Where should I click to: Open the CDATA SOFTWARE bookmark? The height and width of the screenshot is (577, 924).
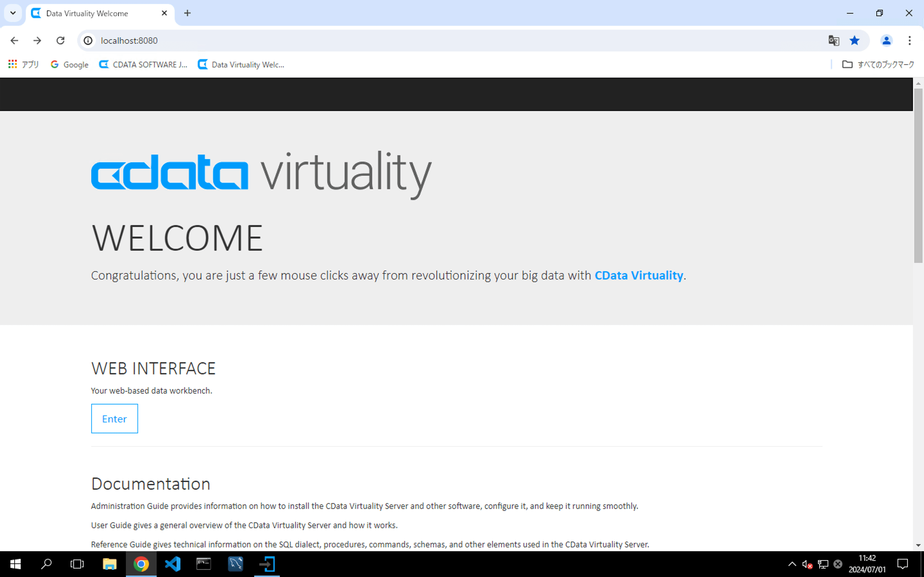[x=143, y=64]
